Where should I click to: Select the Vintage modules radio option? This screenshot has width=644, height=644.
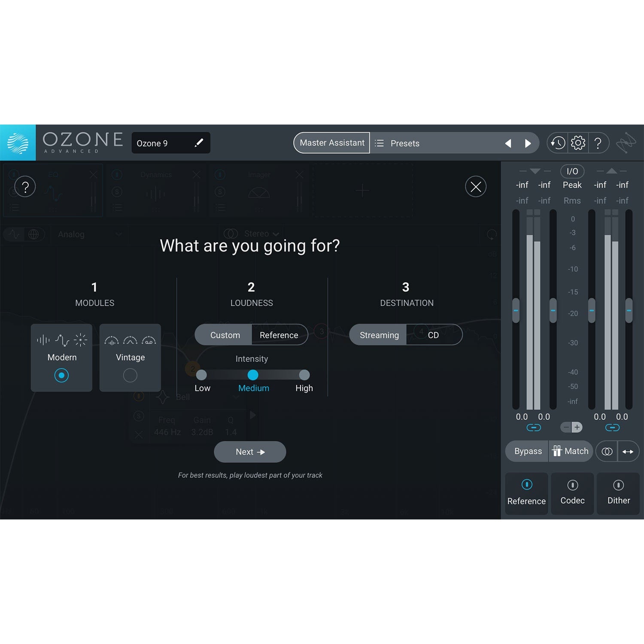coord(130,375)
